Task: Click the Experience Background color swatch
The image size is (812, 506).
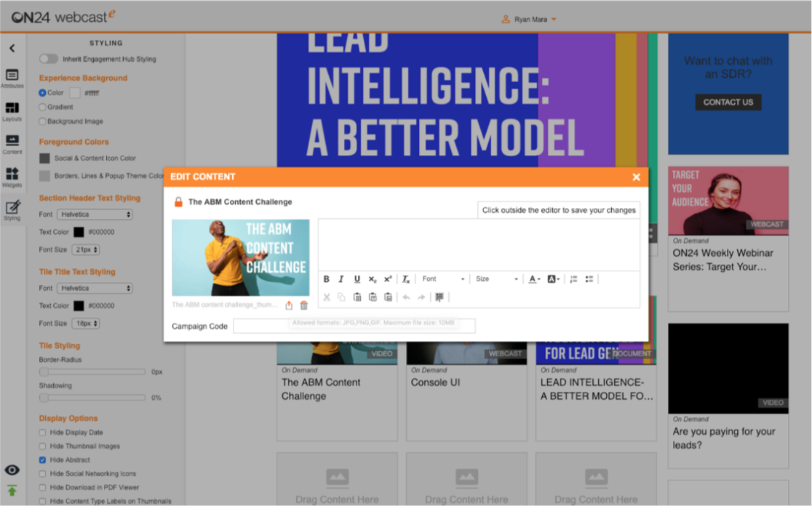Action: [75, 93]
